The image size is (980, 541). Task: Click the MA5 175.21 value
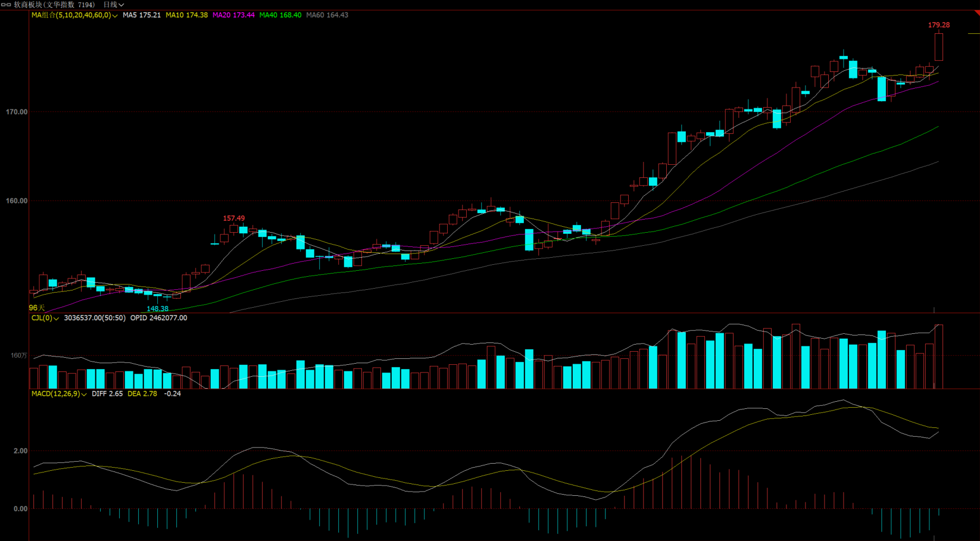(x=142, y=15)
